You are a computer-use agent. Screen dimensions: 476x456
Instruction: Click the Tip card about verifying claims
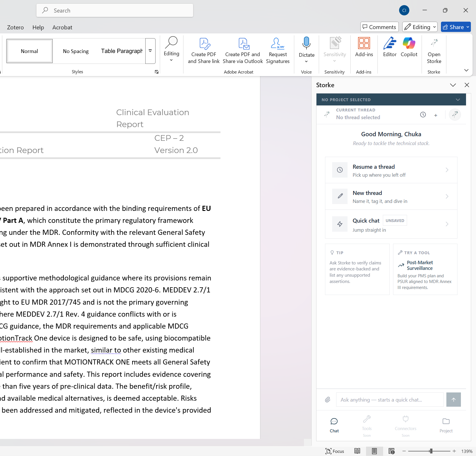[x=357, y=269]
